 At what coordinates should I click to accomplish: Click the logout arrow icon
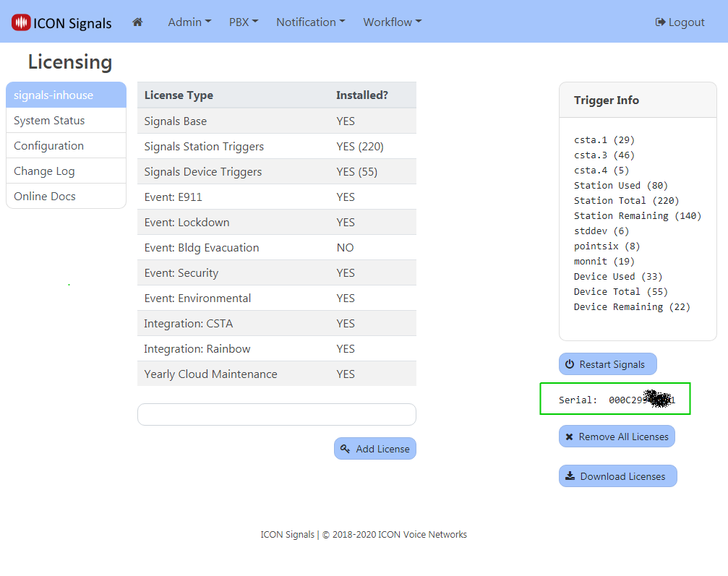(660, 22)
